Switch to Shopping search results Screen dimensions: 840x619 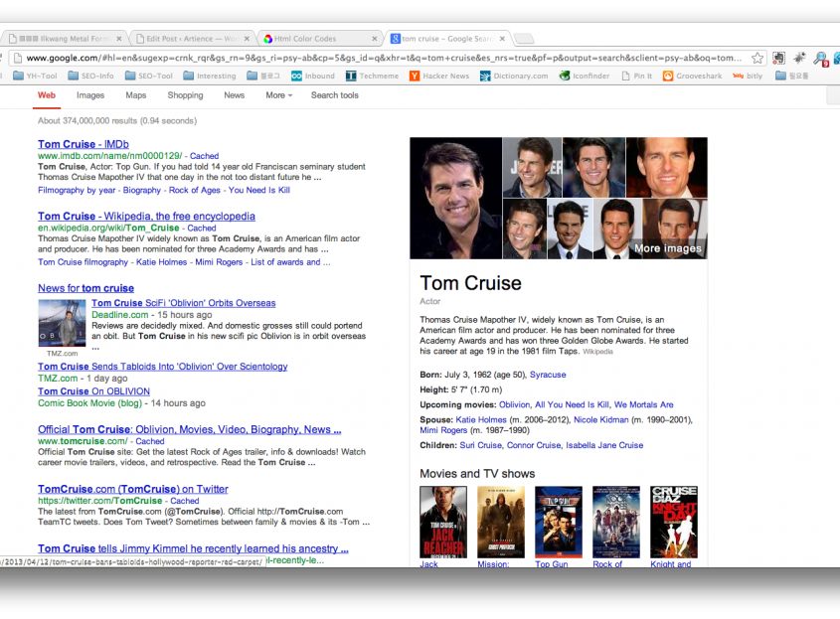pos(185,95)
